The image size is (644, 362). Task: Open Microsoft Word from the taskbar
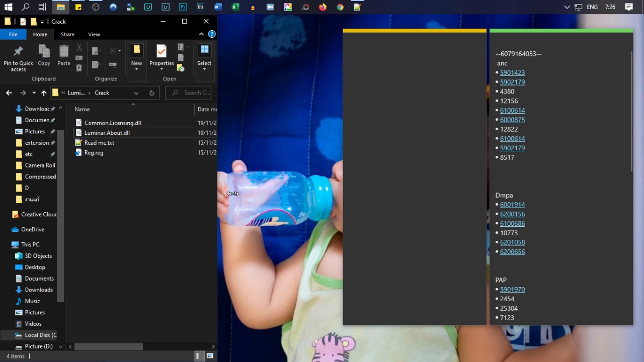tap(218, 7)
